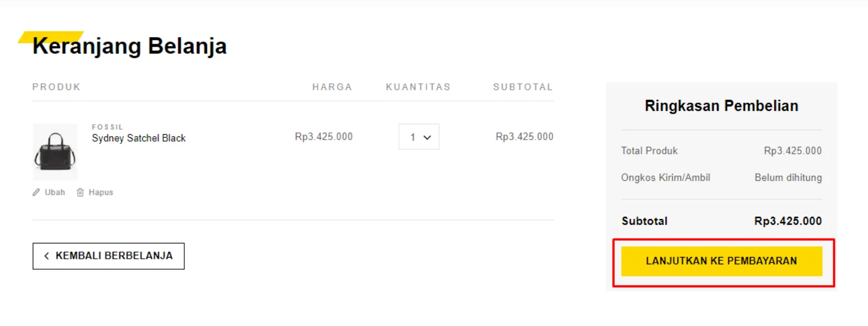This screenshot has height=326, width=868.
Task: Open the Sydney Satchel Black product thumbnail
Action: pos(55,152)
